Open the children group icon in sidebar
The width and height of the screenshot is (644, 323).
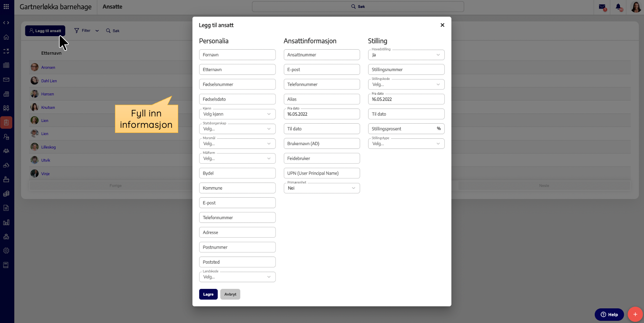[x=6, y=108]
